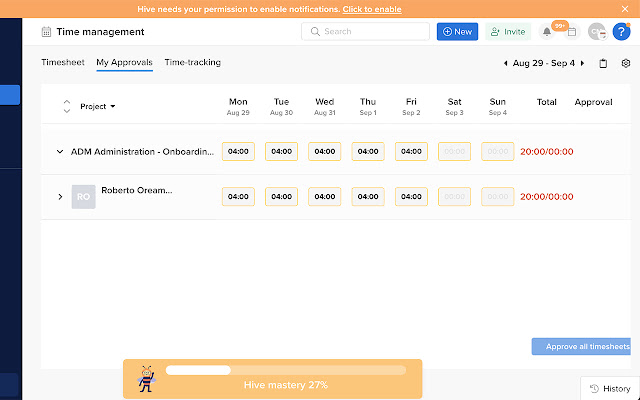Select the My Approvals tab

coord(124,62)
